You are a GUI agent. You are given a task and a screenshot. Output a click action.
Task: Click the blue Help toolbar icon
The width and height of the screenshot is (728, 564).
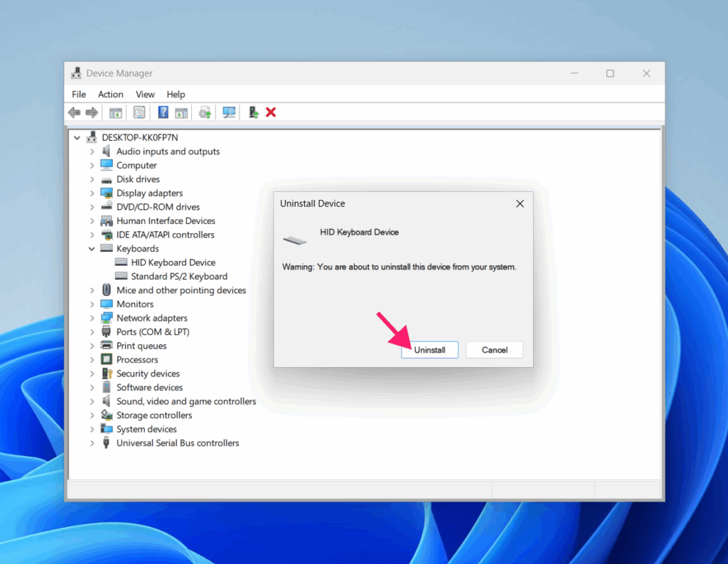(x=163, y=112)
